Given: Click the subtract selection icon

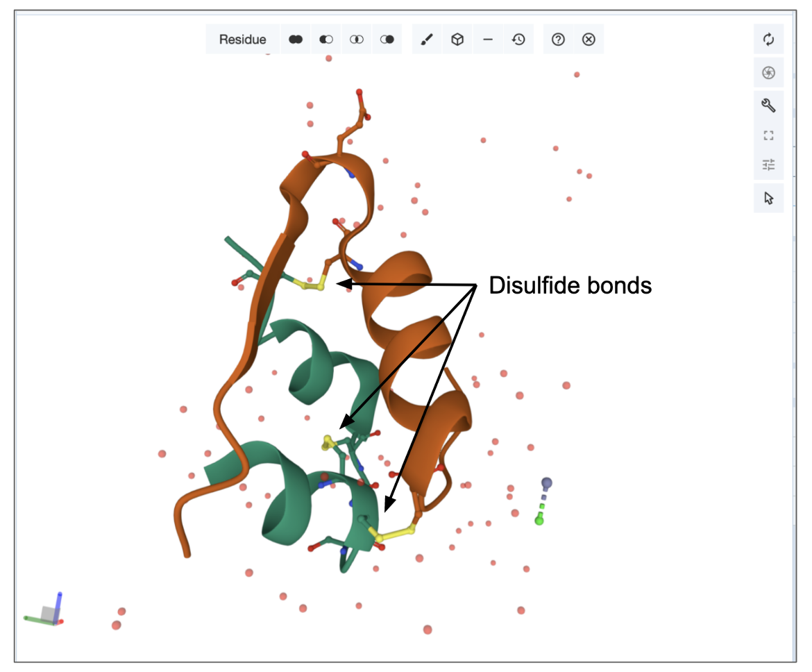Looking at the screenshot, I should point(326,40).
